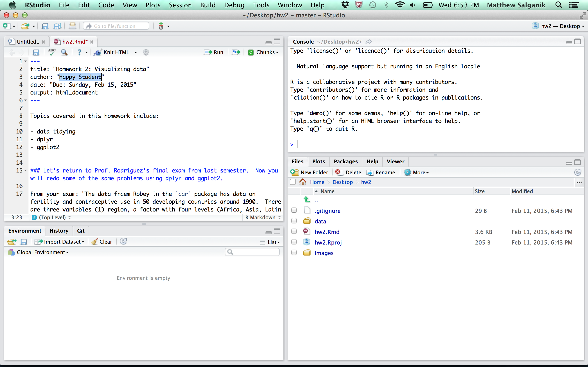Click the Run button
This screenshot has height=367, width=588.
point(214,52)
